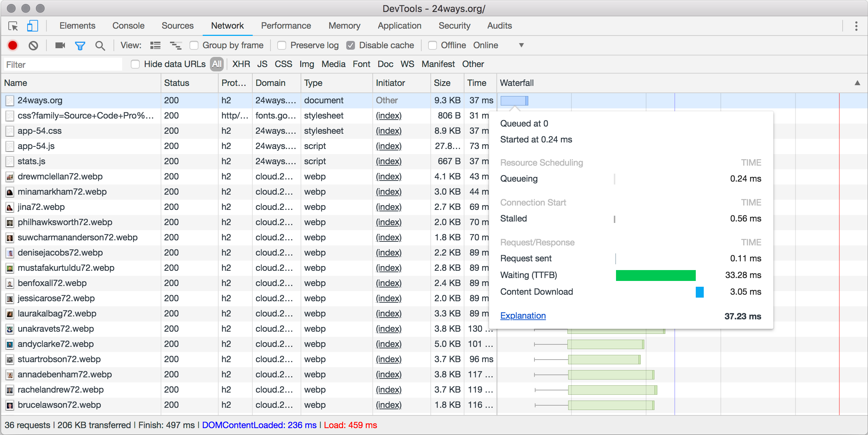The height and width of the screenshot is (435, 868).
Task: Focus the Filter text input field
Action: (x=63, y=65)
